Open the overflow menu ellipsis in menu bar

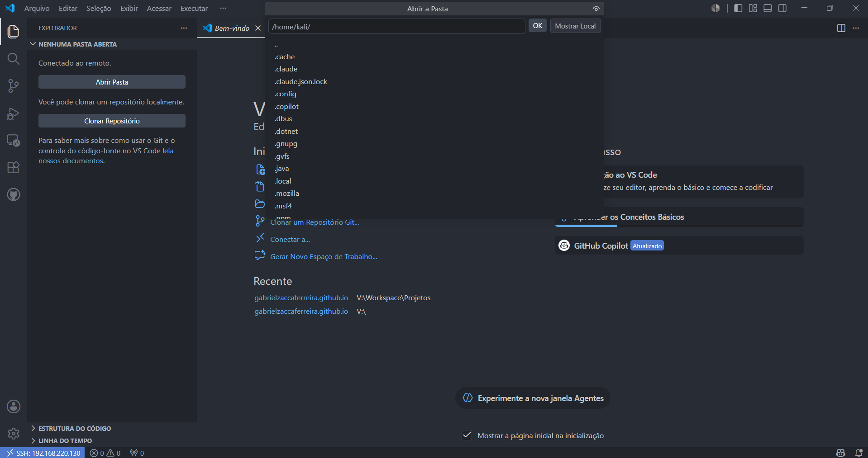223,8
